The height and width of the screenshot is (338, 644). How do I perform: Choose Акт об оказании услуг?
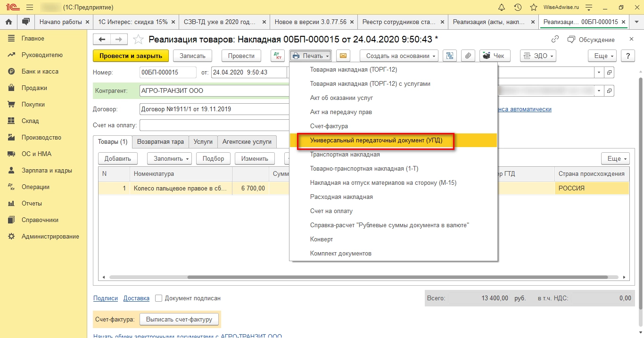coord(393,98)
